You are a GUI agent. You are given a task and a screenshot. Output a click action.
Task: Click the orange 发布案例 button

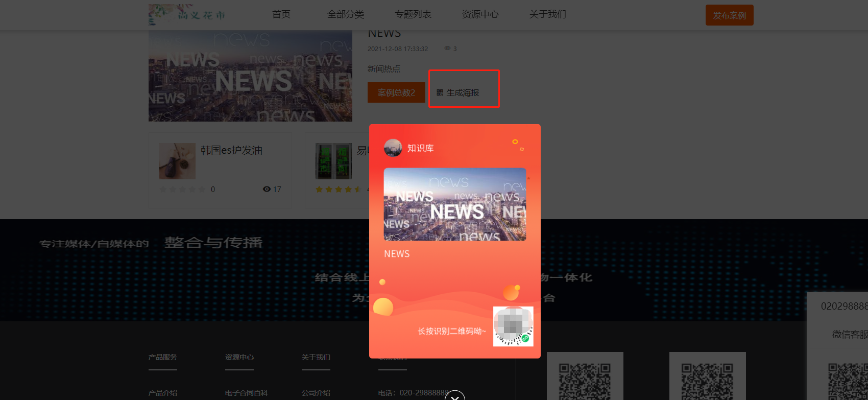click(730, 15)
